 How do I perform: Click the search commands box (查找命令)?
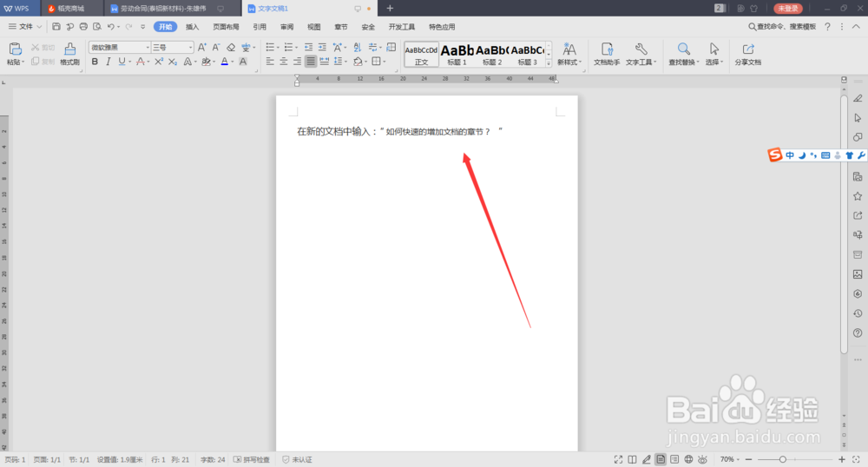click(782, 27)
